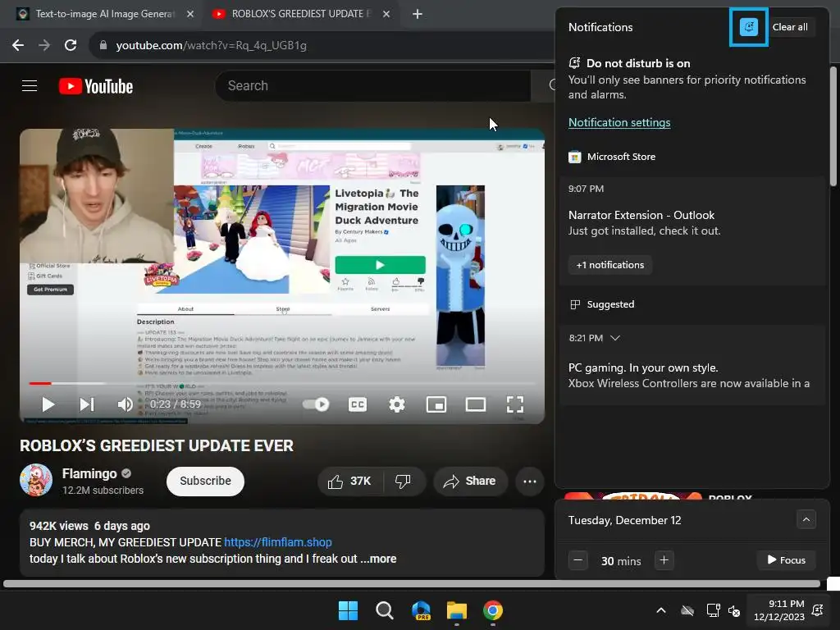Switch to Text-to-image AI Image Generator tab
Image resolution: width=840 pixels, height=630 pixels.
pyautogui.click(x=105, y=14)
